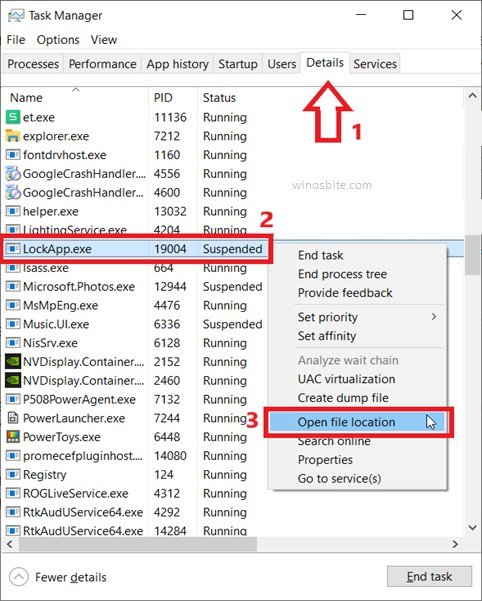482x601 pixels.
Task: Switch to the Performance tab
Action: point(102,64)
